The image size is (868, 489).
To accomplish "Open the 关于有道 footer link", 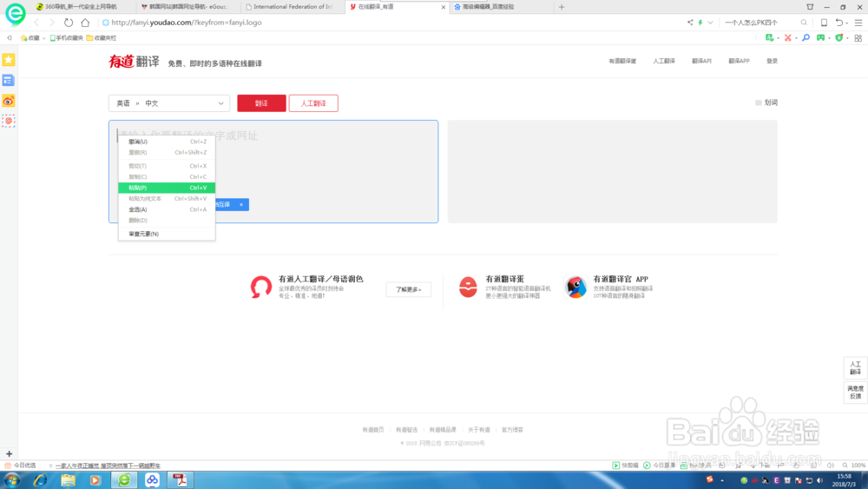I will tap(478, 430).
